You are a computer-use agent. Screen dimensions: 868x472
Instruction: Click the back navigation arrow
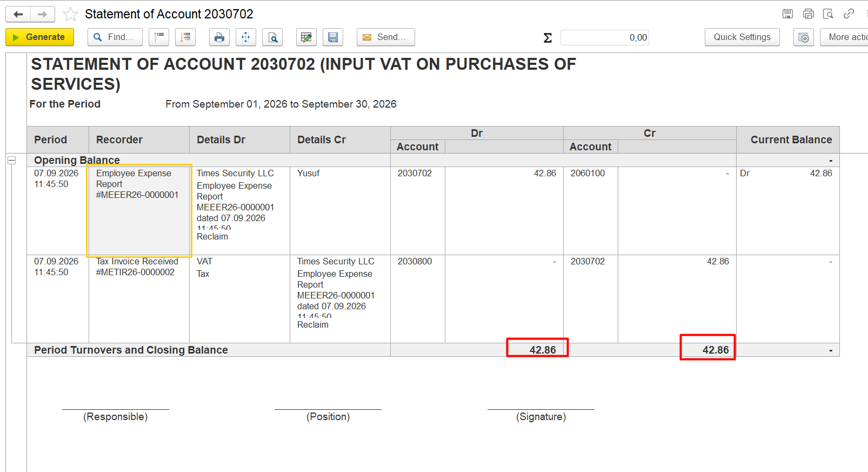18,14
